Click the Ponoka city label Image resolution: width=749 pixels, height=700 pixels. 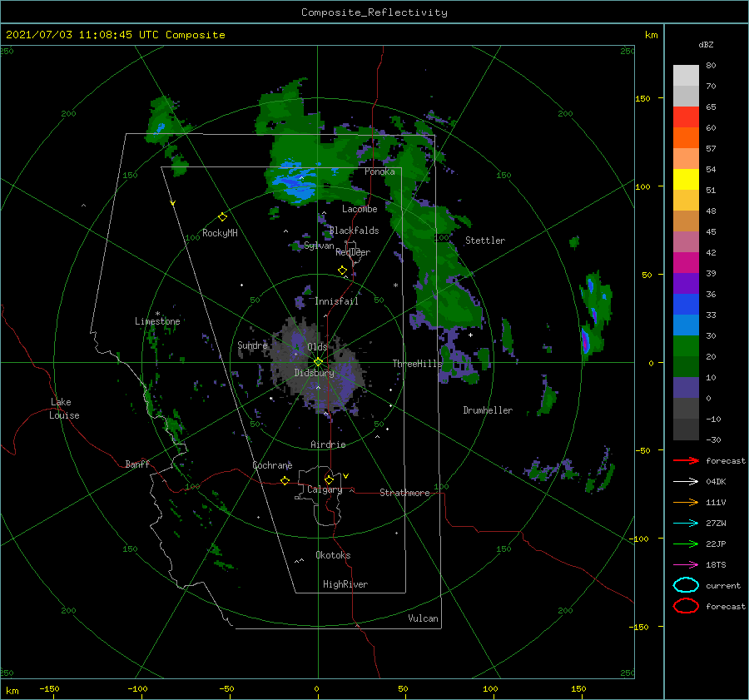379,171
